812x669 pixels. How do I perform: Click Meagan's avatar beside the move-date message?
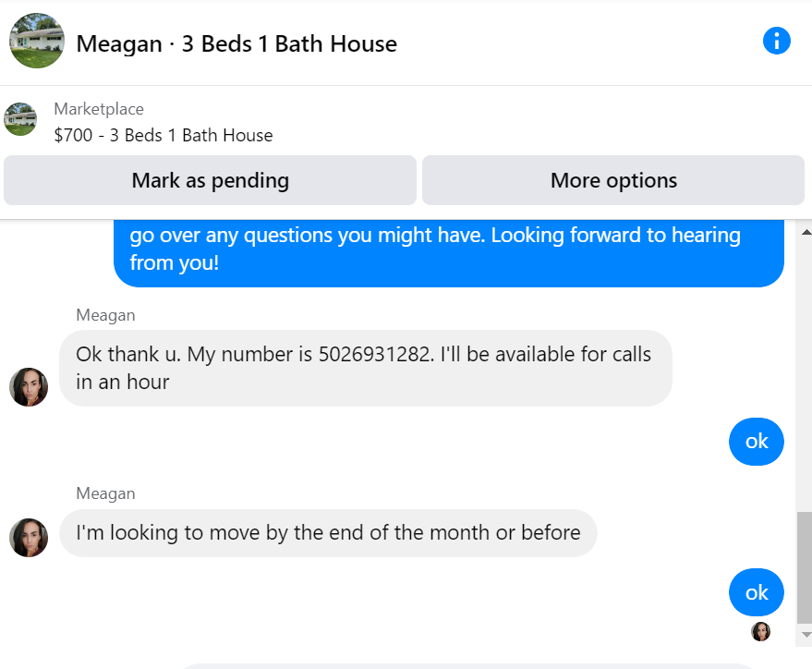(29, 538)
